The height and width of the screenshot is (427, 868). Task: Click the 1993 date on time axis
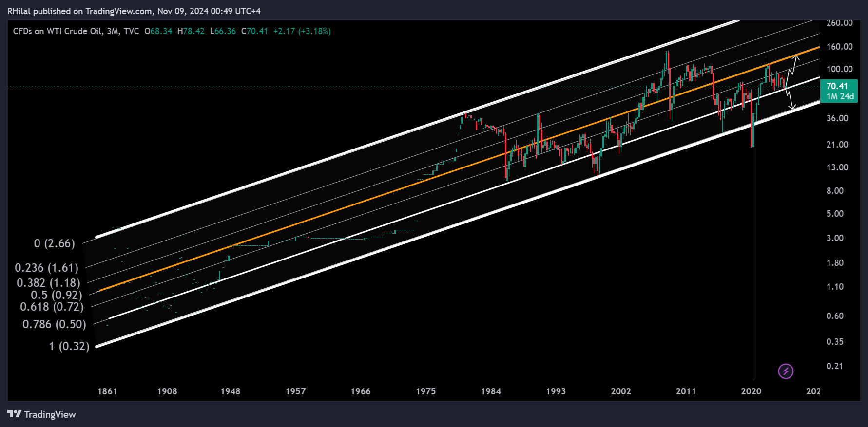556,391
